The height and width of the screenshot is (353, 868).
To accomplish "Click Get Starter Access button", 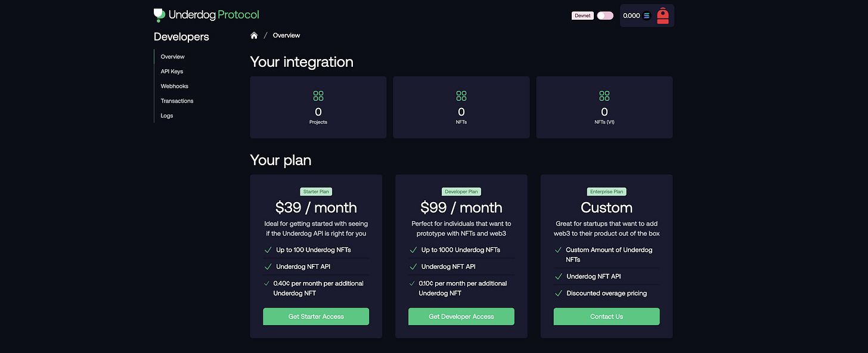I will click(x=316, y=317).
